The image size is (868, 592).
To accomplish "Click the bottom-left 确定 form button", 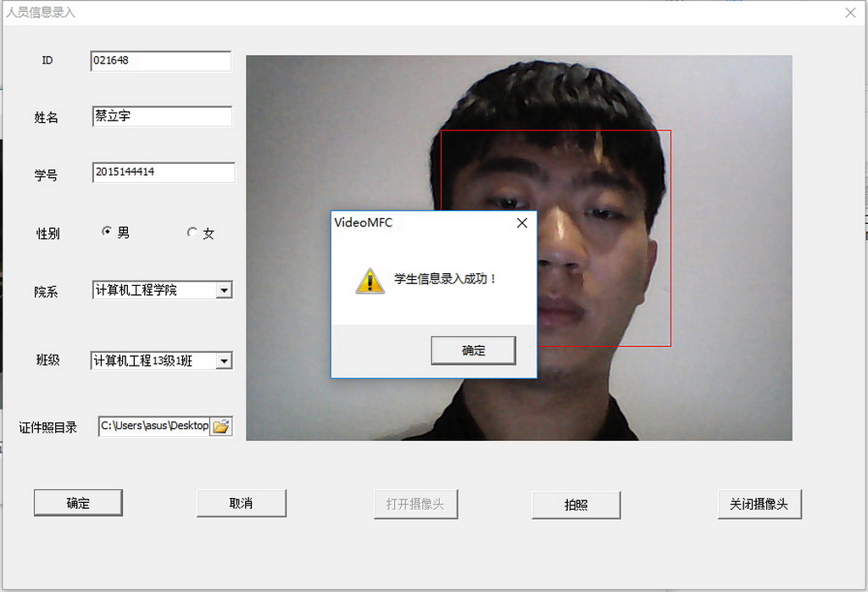I will (78, 503).
